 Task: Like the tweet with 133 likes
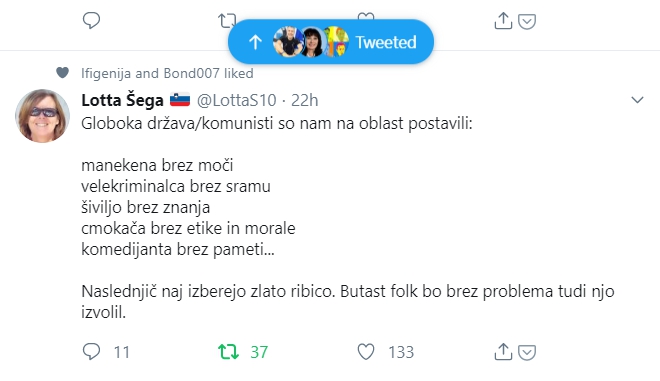click(x=366, y=352)
